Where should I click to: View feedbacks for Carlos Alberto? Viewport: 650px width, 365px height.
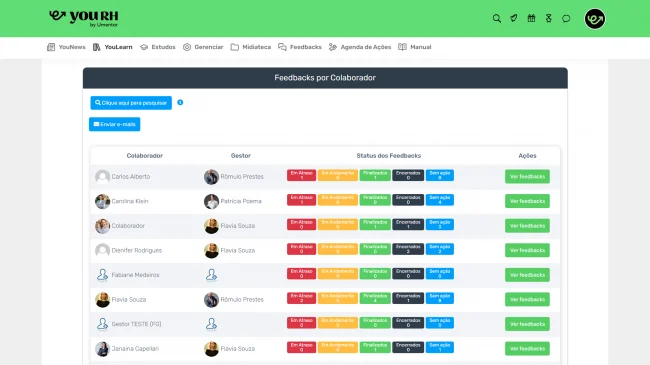[x=527, y=177]
